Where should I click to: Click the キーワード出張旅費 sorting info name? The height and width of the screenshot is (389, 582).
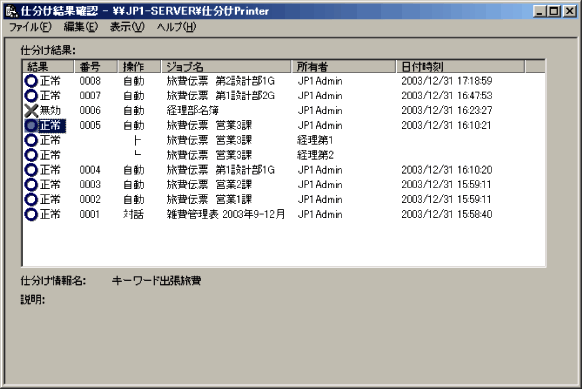click(x=156, y=281)
